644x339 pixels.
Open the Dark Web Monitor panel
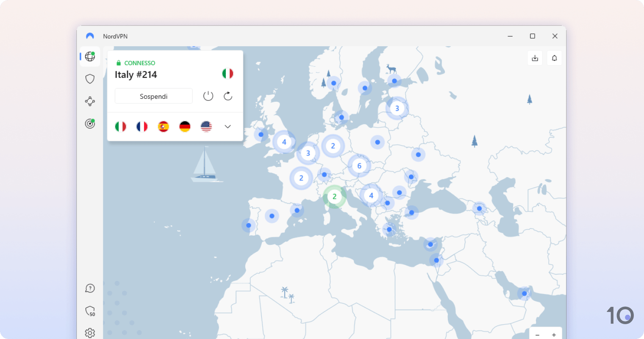tap(89, 123)
